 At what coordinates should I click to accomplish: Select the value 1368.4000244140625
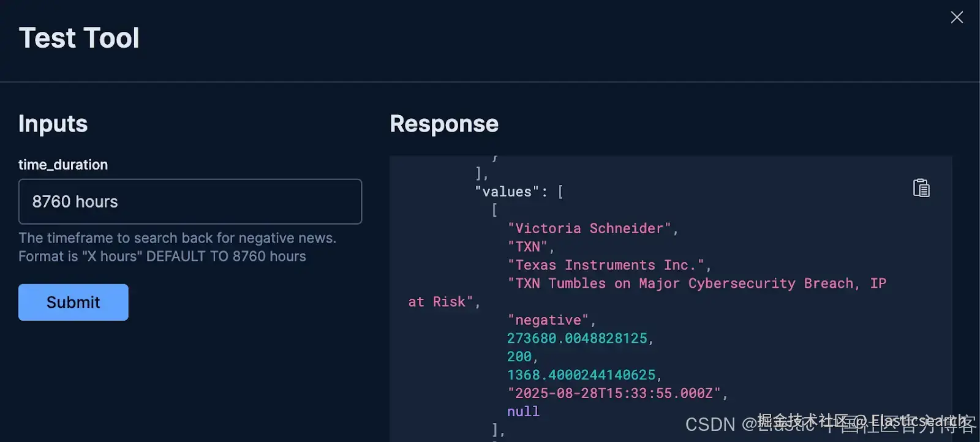click(581, 375)
